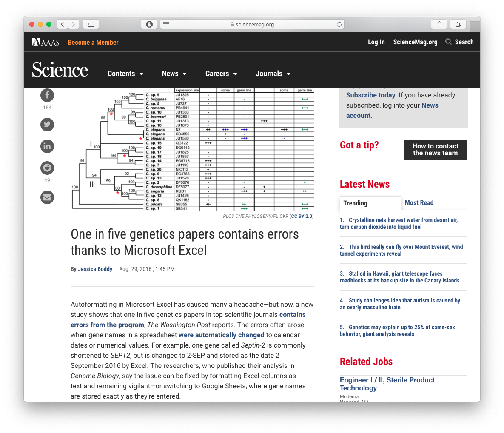Click the Science logo
This screenshot has height=433, width=504.
pos(60,70)
